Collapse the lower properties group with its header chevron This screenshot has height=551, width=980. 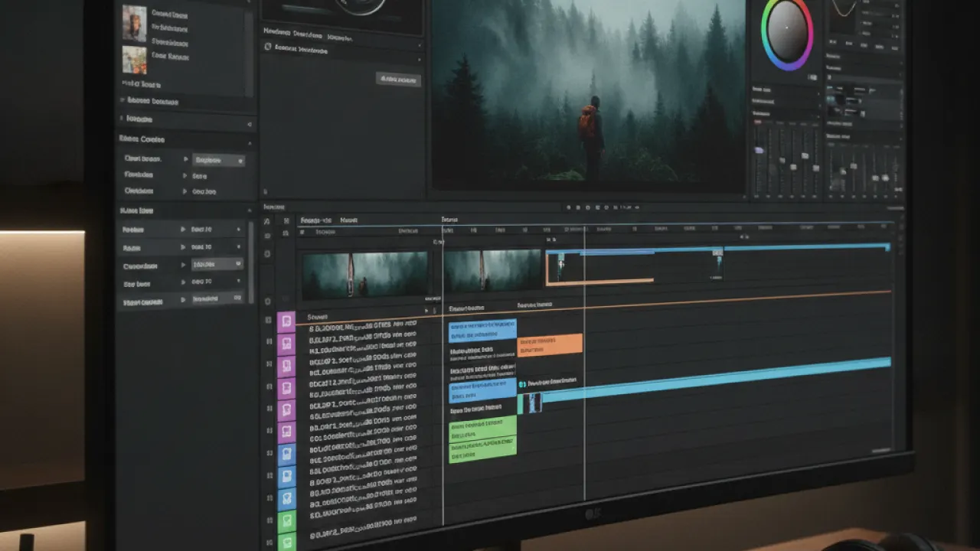point(250,210)
